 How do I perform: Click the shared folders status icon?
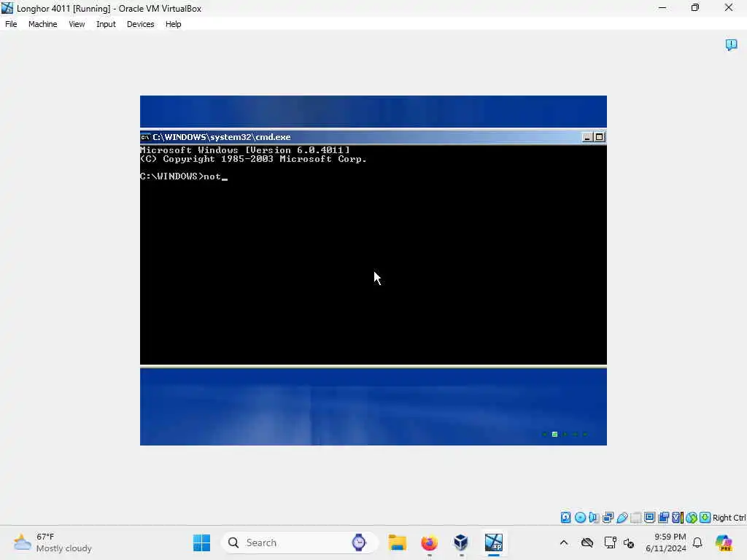point(635,517)
